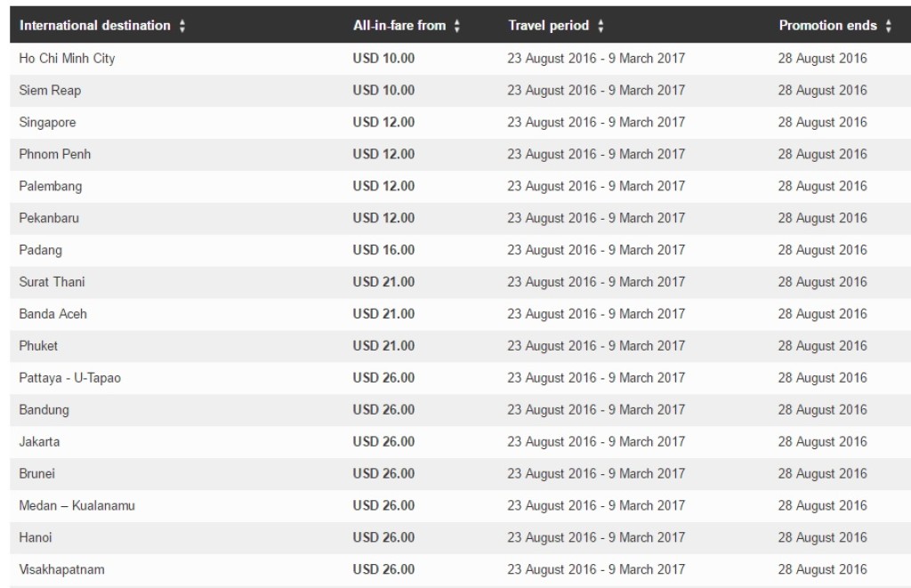Click the USD 16.00 fare for Padang
Screen dimensions: 911x588
coord(383,251)
